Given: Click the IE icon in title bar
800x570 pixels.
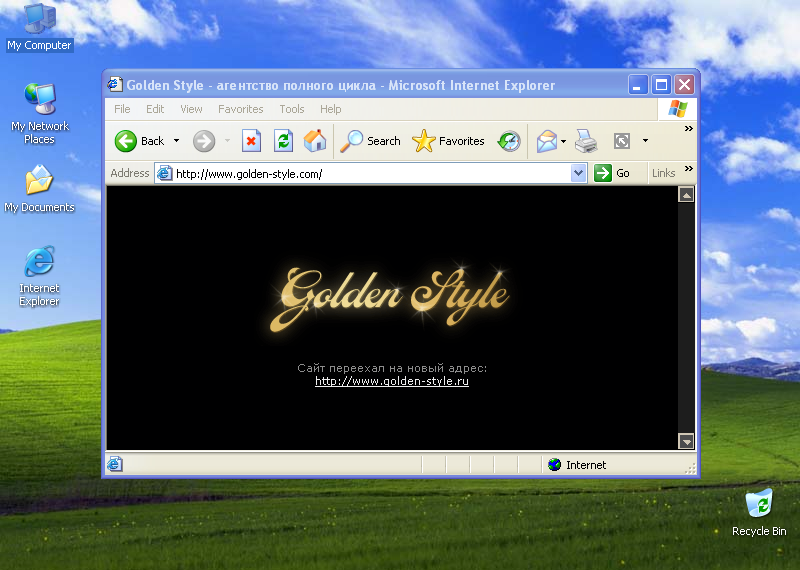Looking at the screenshot, I should [115, 84].
